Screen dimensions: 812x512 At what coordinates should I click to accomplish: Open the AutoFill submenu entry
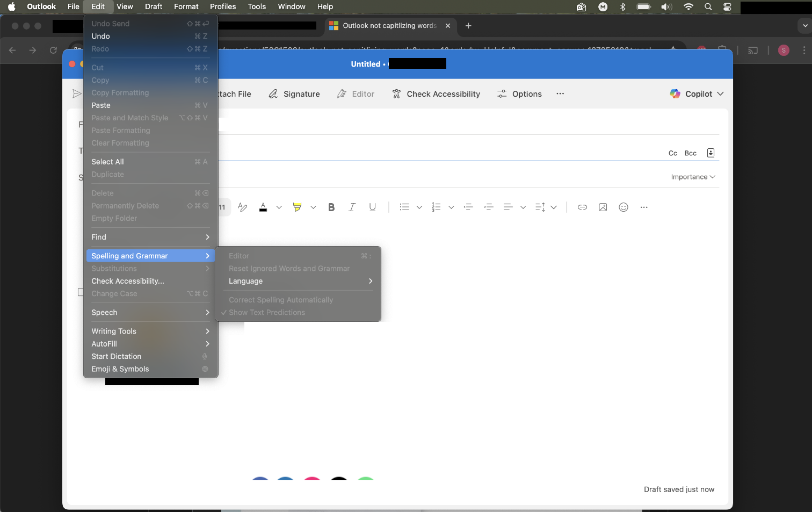[150, 344]
